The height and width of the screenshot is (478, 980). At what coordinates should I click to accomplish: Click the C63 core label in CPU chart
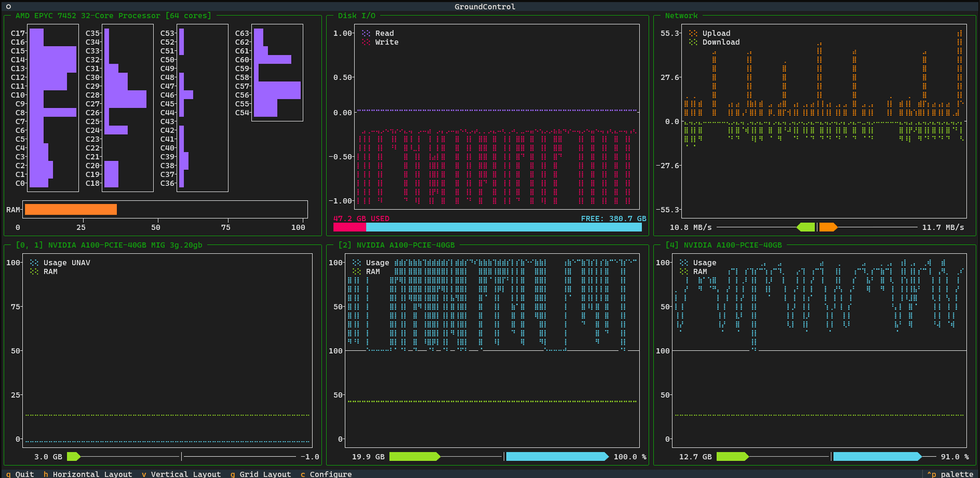242,33
